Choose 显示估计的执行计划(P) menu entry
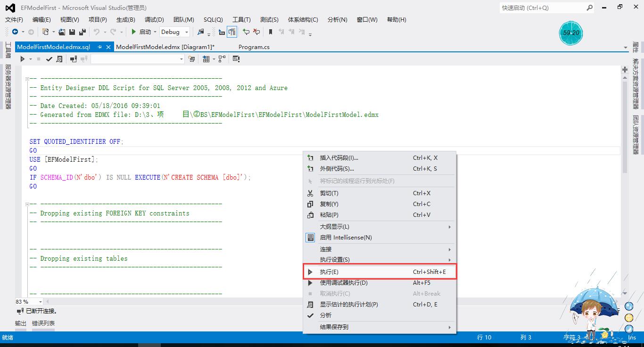 380,305
